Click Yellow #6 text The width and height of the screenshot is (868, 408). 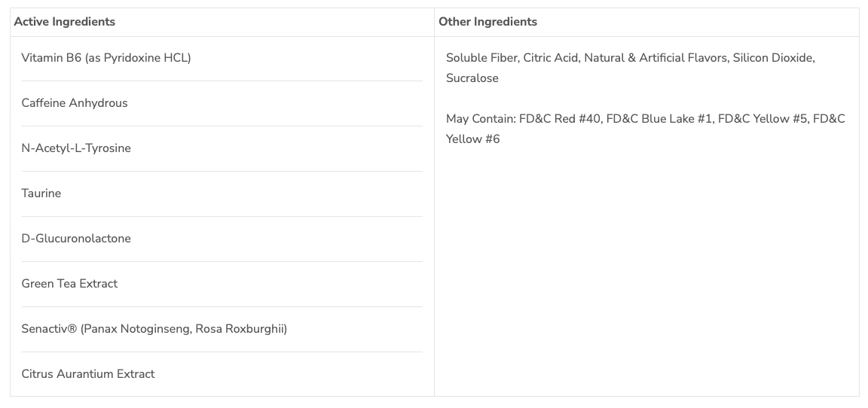pyautogui.click(x=472, y=139)
